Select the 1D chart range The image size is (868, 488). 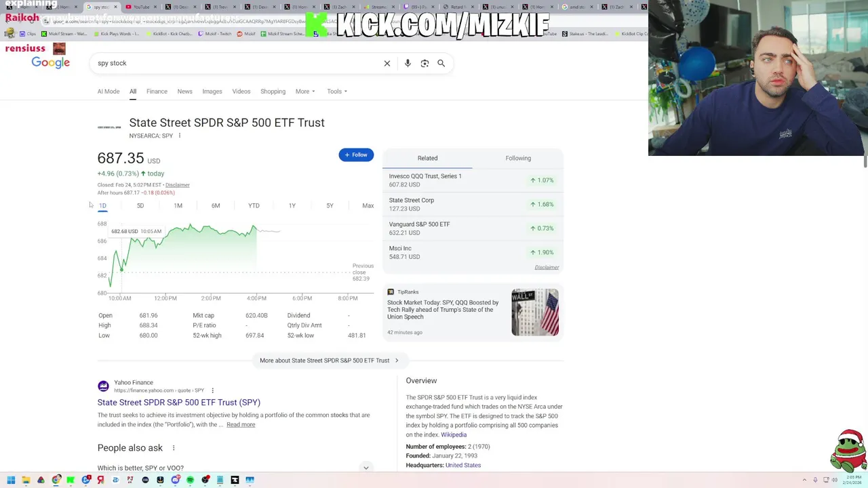[x=102, y=205]
